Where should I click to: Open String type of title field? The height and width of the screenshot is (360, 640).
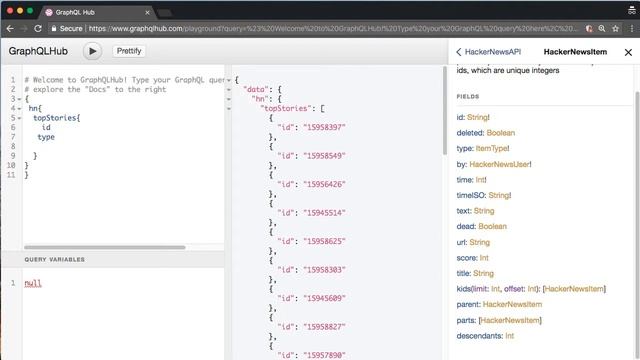click(483, 273)
